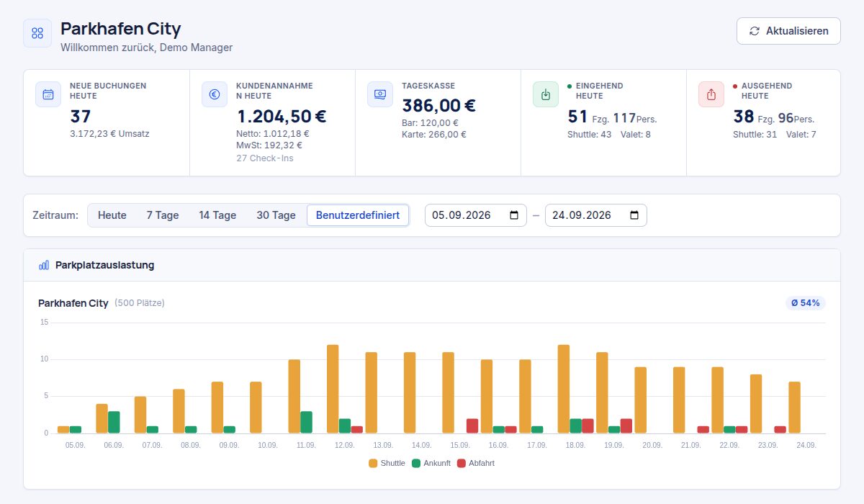Click the Parkhafen City grid logo icon

pos(37,33)
